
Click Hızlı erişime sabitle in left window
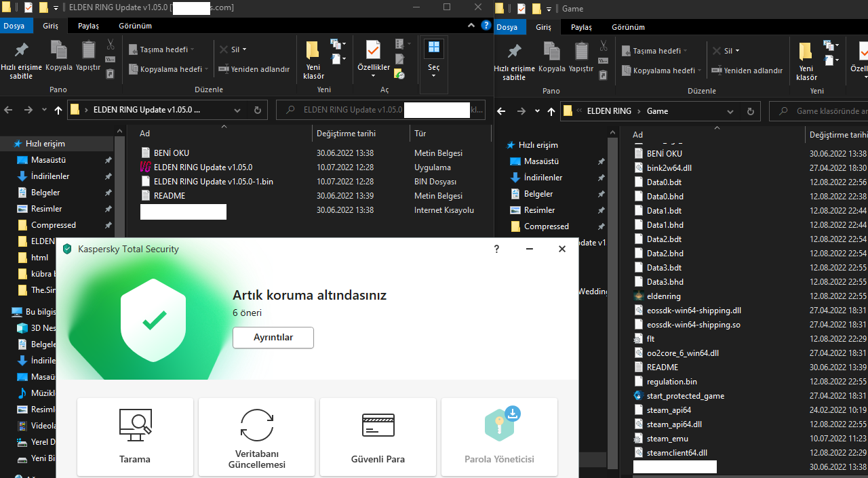tap(21, 59)
